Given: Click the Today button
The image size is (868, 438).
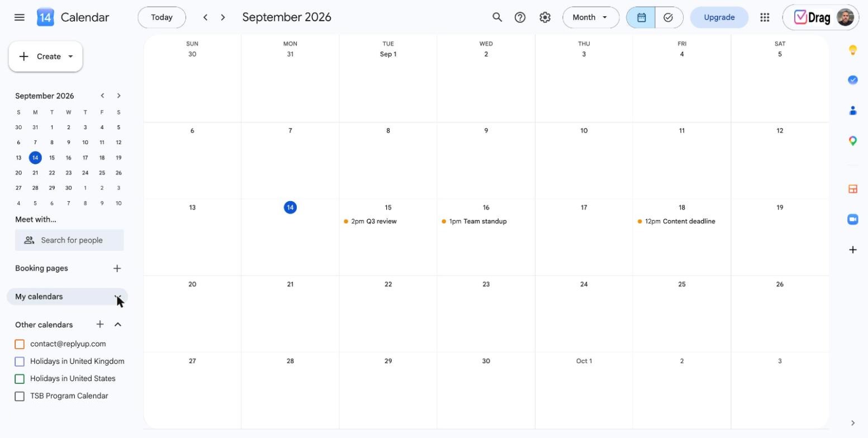Looking at the screenshot, I should [162, 17].
